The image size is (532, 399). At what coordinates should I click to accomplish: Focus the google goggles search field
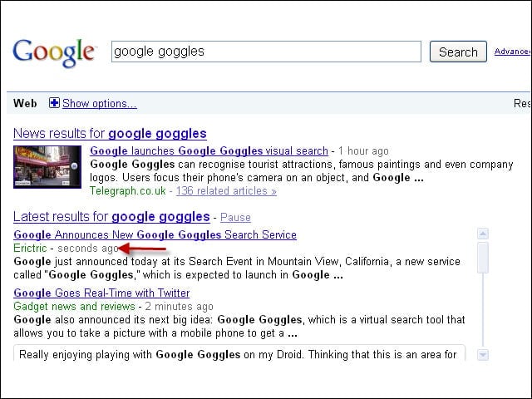click(x=266, y=52)
